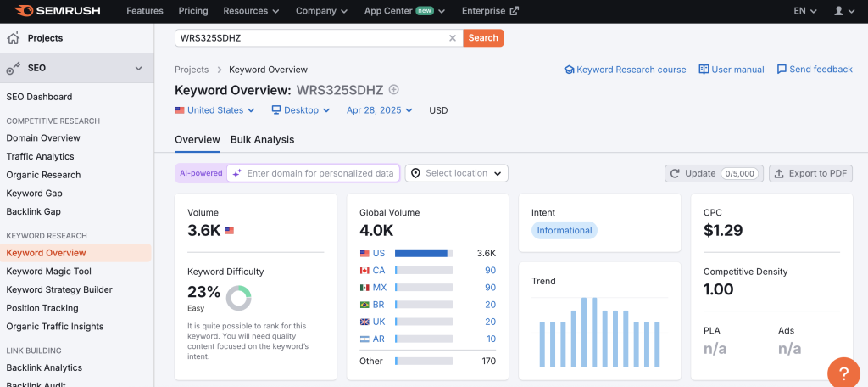Click the US flag beside Volume 3.6K
This screenshot has height=387, width=868.
pyautogui.click(x=229, y=231)
